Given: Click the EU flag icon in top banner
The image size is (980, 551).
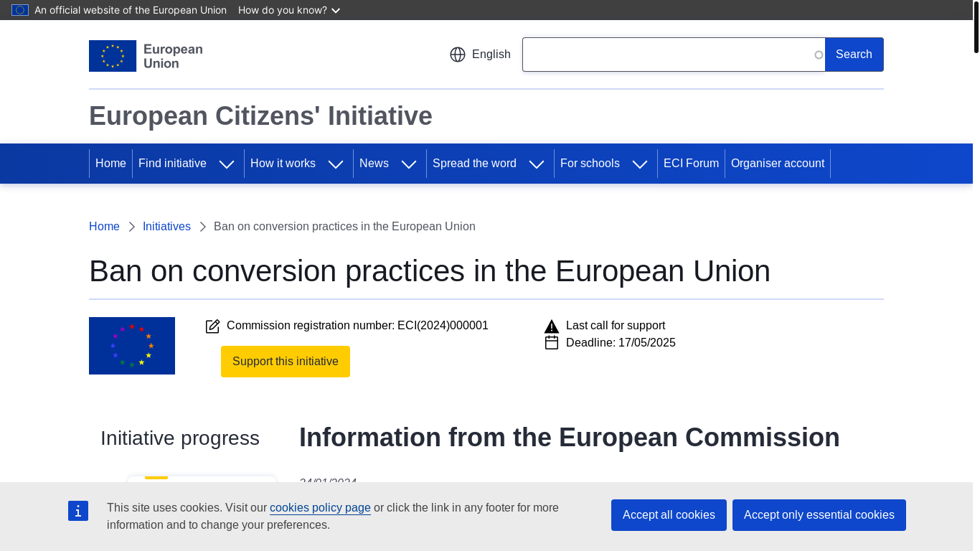Looking at the screenshot, I should (x=20, y=10).
